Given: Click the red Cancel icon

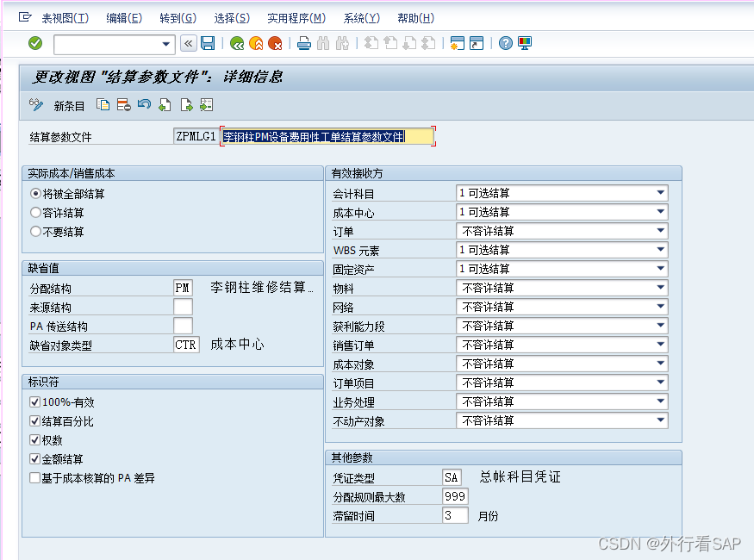Looking at the screenshot, I should [x=275, y=44].
